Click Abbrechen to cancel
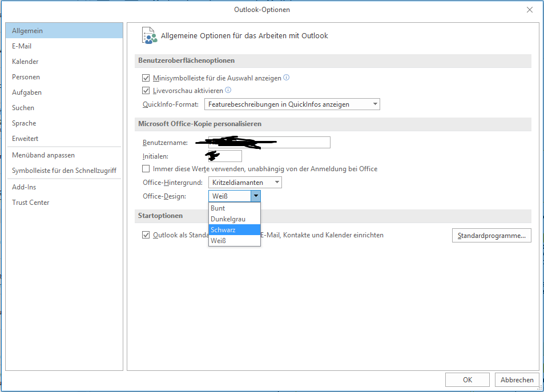The width and height of the screenshot is (544, 392). (517, 380)
